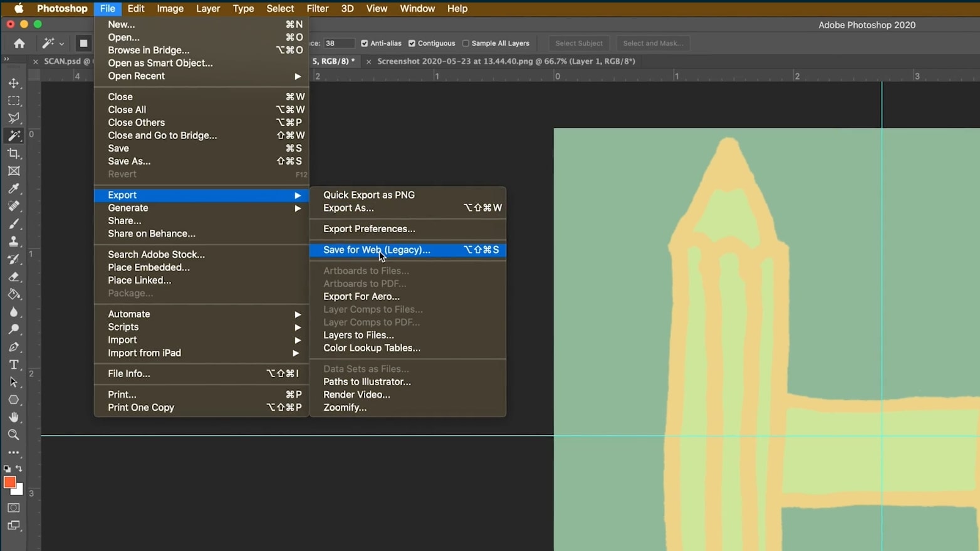Screen dimensions: 980x551
Task: Select the Clone Stamp tool
Action: [14, 241]
